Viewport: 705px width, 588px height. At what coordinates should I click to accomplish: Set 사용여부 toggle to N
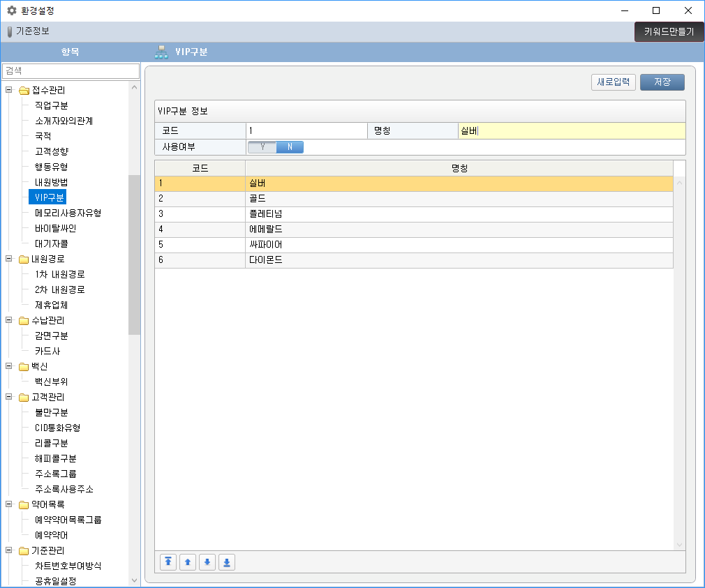tap(290, 147)
